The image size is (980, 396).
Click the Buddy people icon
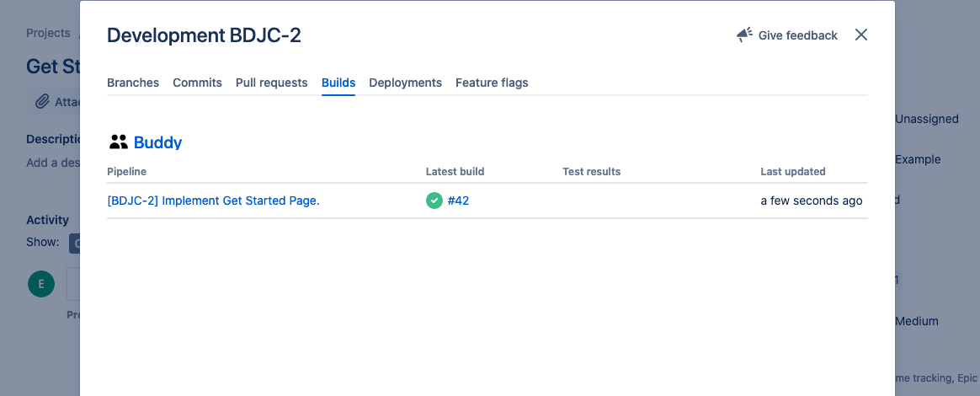point(118,142)
